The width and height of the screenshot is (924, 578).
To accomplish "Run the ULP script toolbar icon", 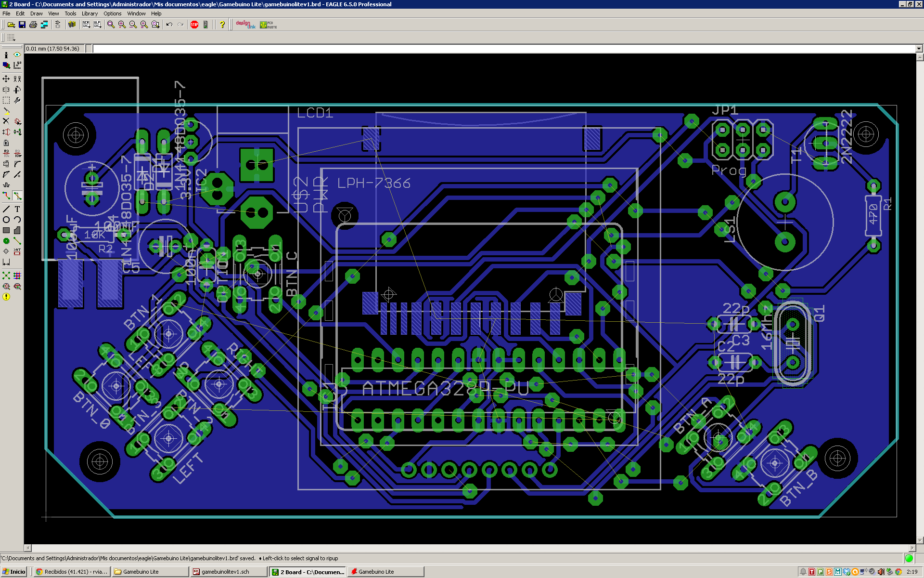I will (x=97, y=25).
